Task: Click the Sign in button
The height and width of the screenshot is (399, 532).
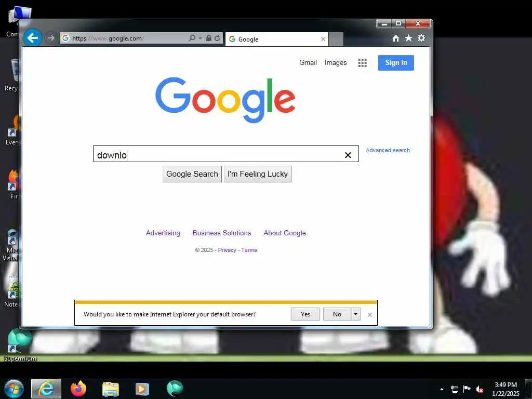Action: [396, 63]
